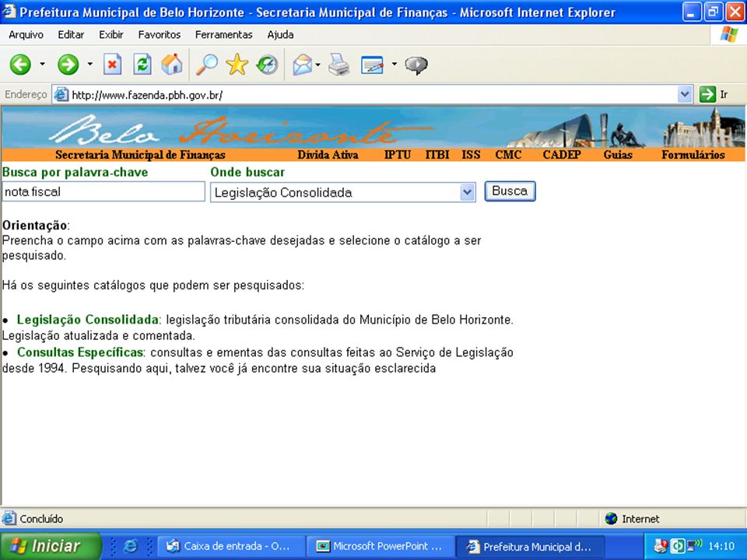The height and width of the screenshot is (560, 747).
Task: Click the Forward navigation arrow
Action: tap(68, 65)
